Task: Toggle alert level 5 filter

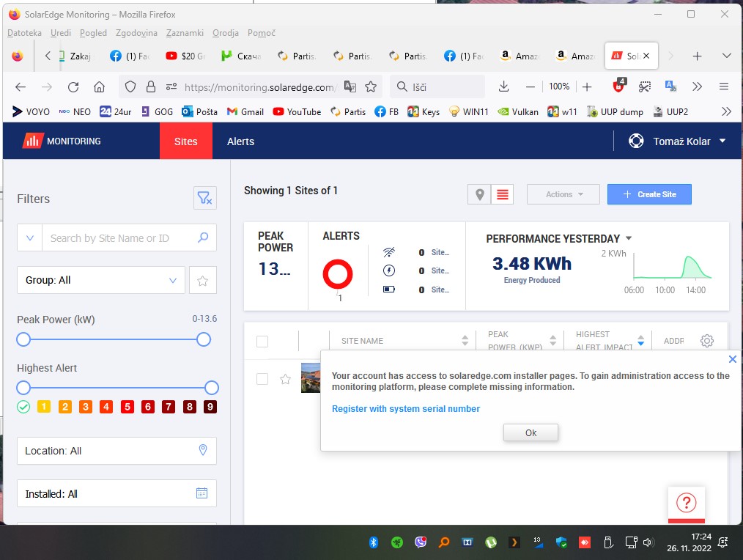Action: pos(127,407)
